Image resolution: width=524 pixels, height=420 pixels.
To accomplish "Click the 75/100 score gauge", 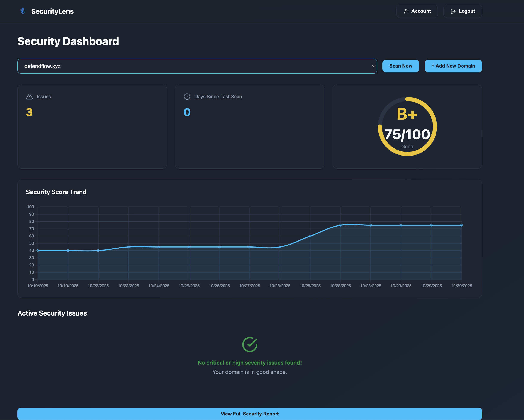I will [x=407, y=134].
